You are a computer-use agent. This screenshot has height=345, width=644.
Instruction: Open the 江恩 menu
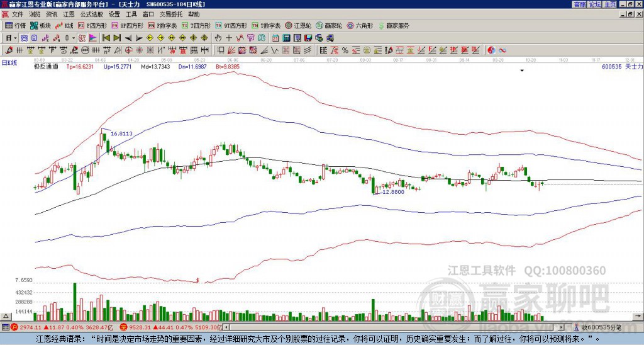pos(69,14)
